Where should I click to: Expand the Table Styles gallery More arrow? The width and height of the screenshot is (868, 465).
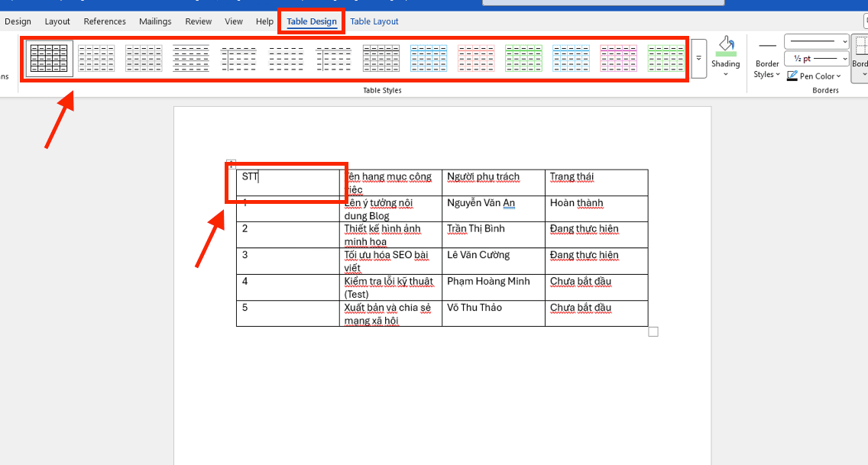[x=698, y=59]
